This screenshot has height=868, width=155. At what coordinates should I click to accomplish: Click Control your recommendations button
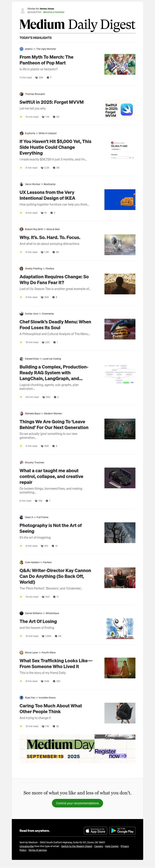77,803
